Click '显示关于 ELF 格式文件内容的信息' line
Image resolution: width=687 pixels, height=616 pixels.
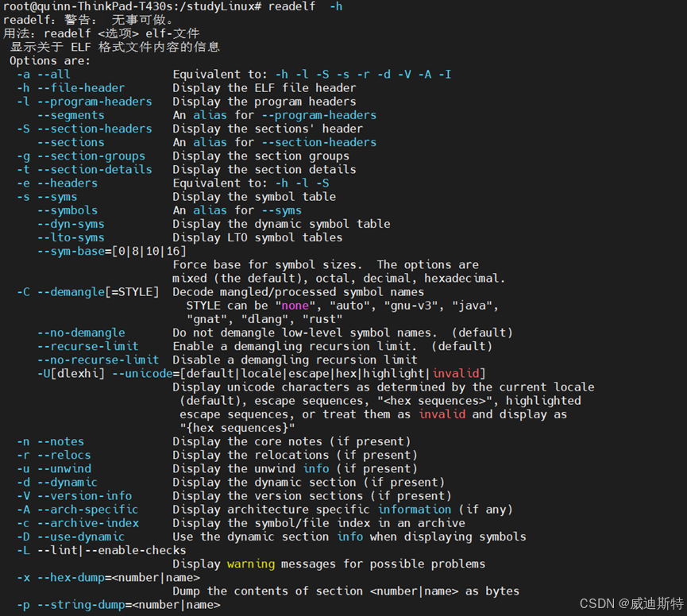(x=115, y=48)
